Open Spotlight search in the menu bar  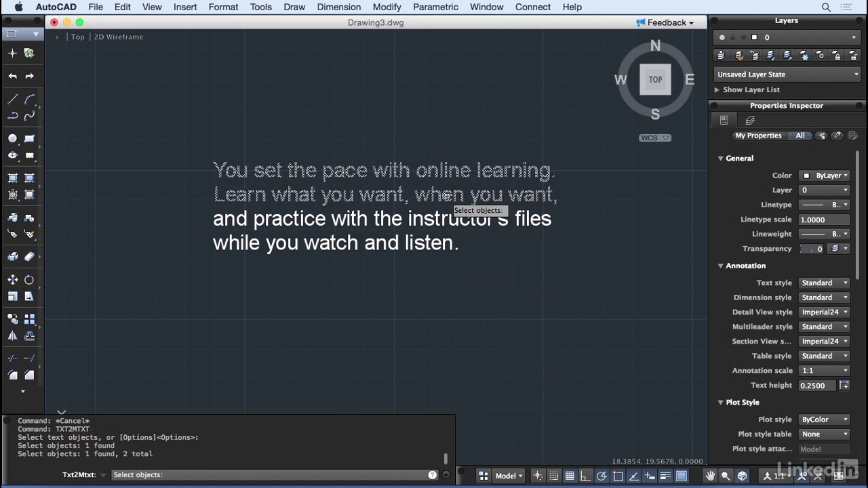[826, 7]
